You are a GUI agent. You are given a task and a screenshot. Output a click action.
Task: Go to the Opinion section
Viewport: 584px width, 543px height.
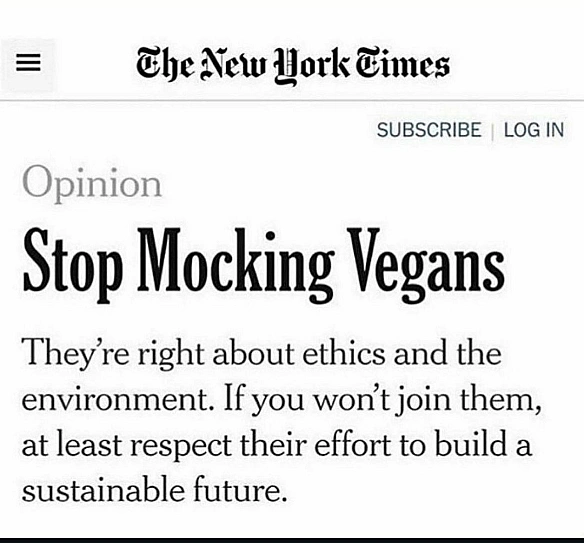(92, 184)
